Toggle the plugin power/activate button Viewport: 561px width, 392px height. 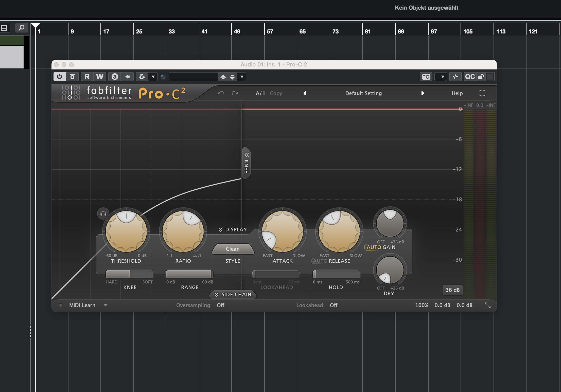tap(60, 77)
